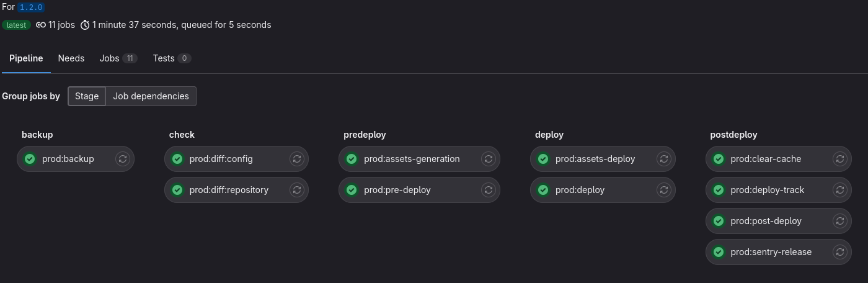Open the 1.2.0 tag link
Screen dimensions: 868x283
[31, 7]
